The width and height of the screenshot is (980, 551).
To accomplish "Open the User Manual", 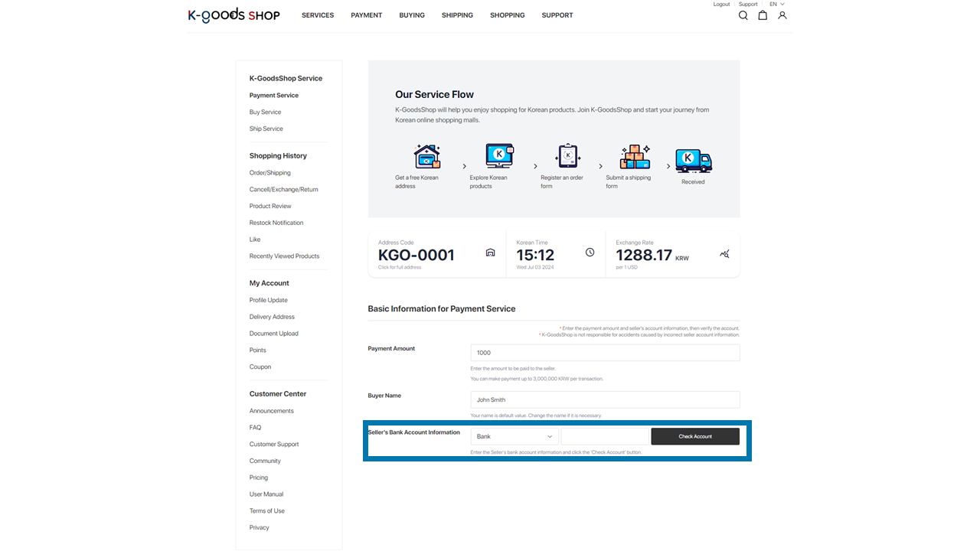I will point(266,494).
